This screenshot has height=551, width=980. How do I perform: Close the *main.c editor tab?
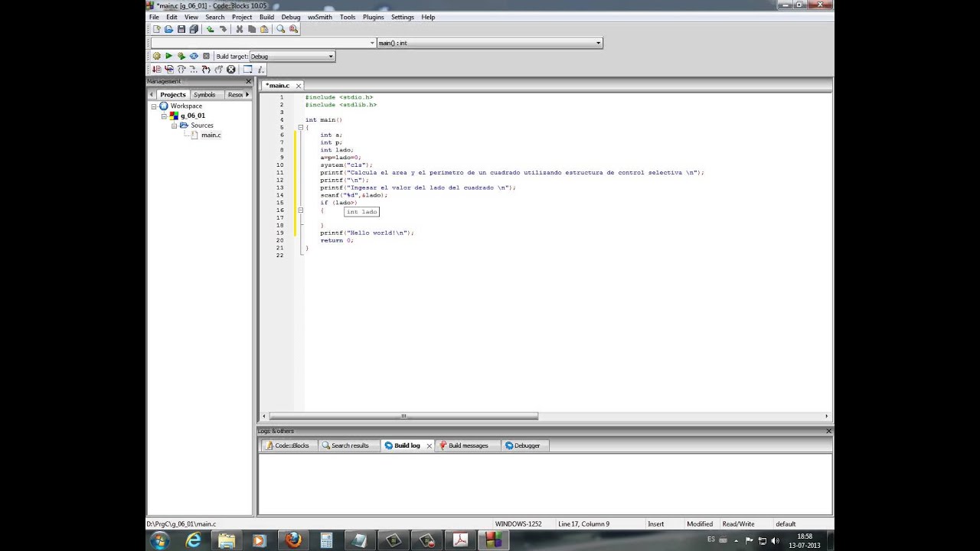pyautogui.click(x=299, y=86)
